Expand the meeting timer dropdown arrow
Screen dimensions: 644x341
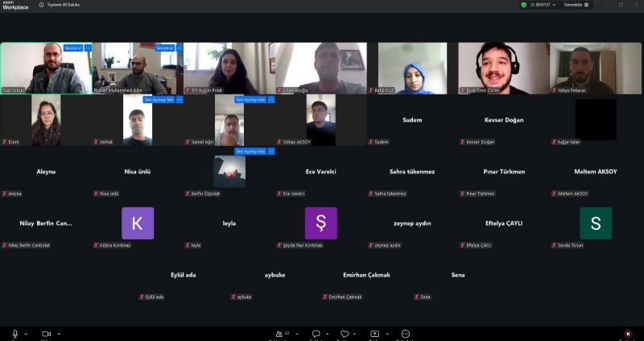point(553,4)
